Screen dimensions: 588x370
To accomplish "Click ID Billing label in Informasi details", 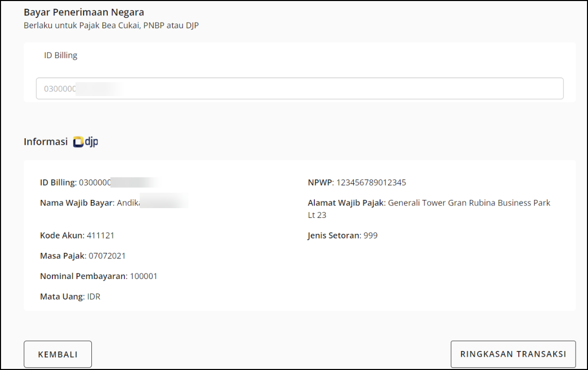I will pos(58,182).
